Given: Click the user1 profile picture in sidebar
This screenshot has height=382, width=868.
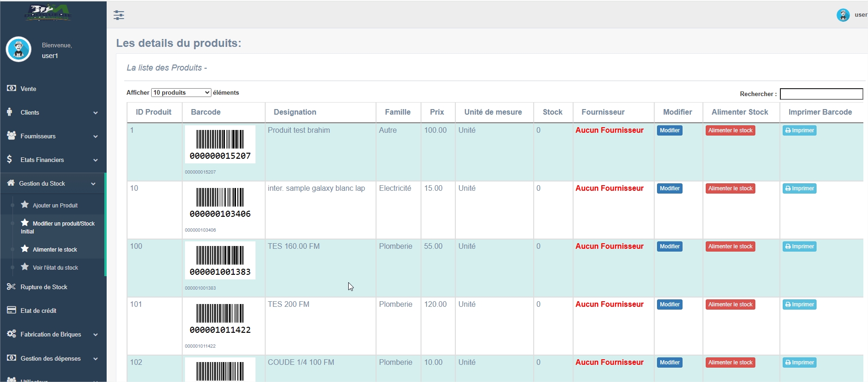Looking at the screenshot, I should pos(19,49).
